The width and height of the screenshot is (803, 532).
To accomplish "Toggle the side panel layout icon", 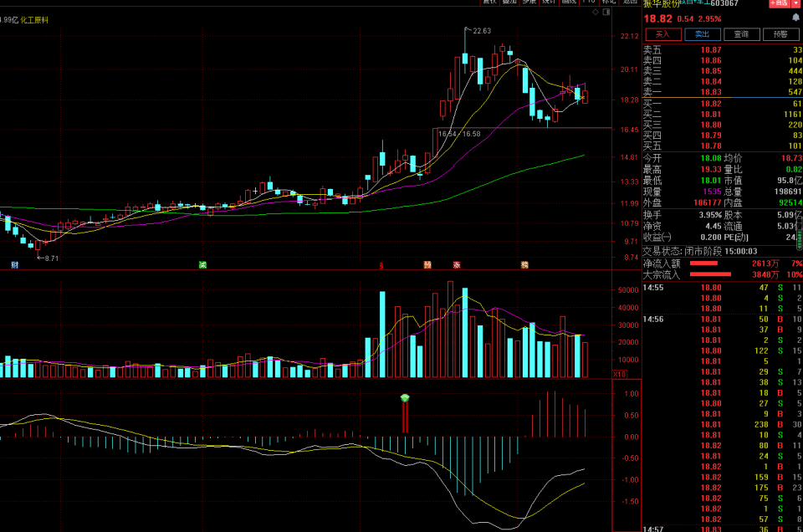I will tap(606, 12).
